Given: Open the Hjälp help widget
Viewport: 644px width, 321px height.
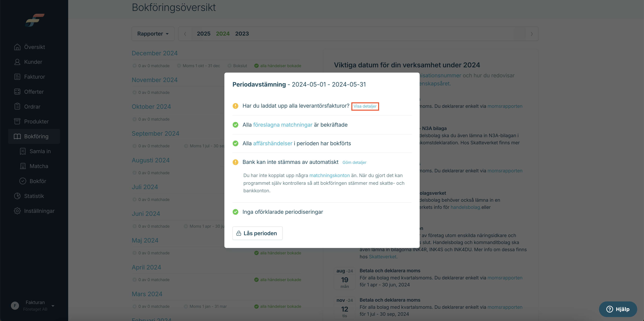Looking at the screenshot, I should (x=618, y=309).
